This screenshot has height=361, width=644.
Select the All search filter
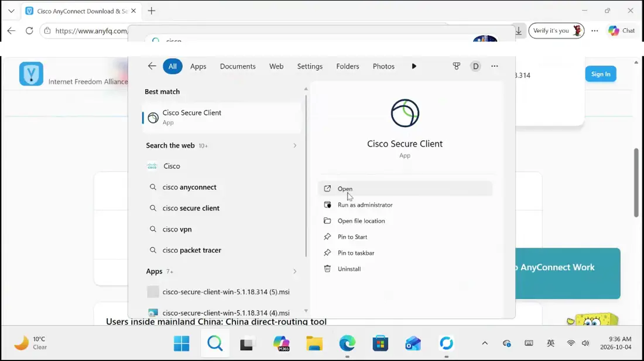[x=173, y=66]
